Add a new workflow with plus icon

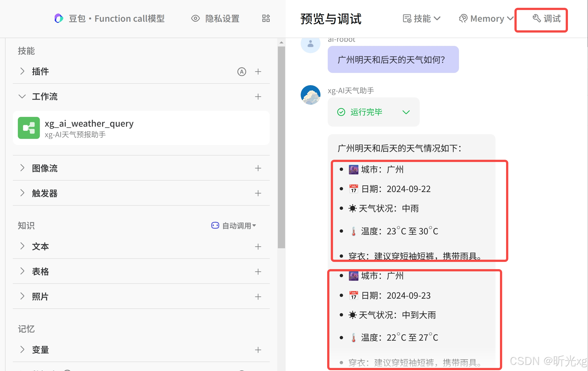click(x=258, y=97)
